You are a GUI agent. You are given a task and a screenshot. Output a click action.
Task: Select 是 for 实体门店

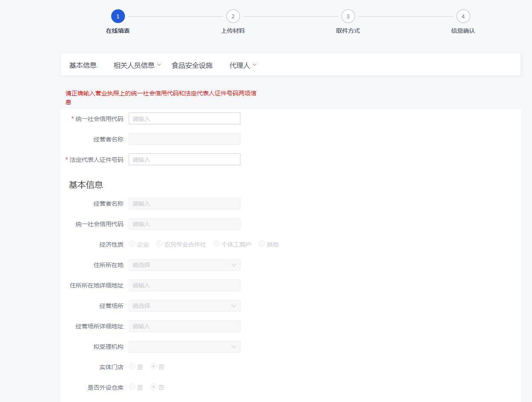133,367
